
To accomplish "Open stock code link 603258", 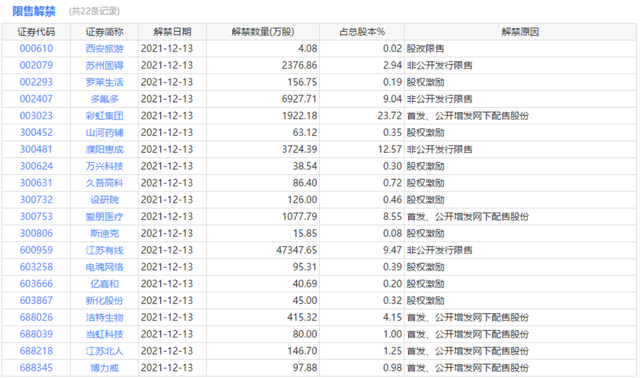I will point(36,267).
